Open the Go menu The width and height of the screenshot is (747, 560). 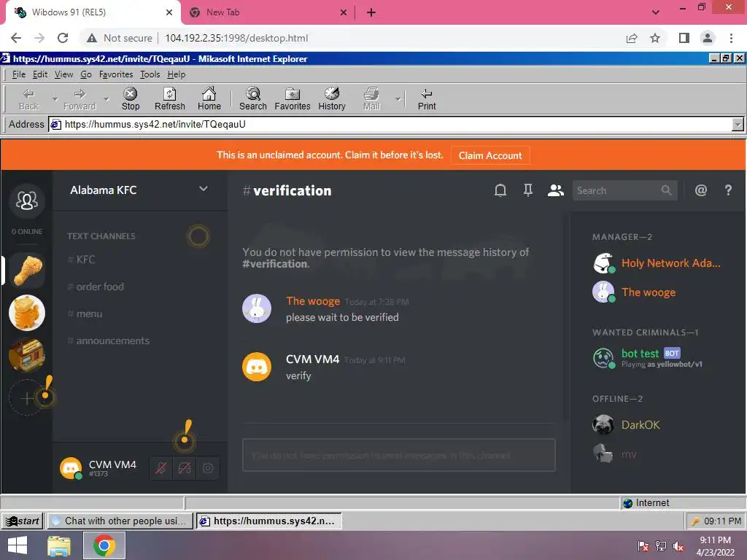86,74
